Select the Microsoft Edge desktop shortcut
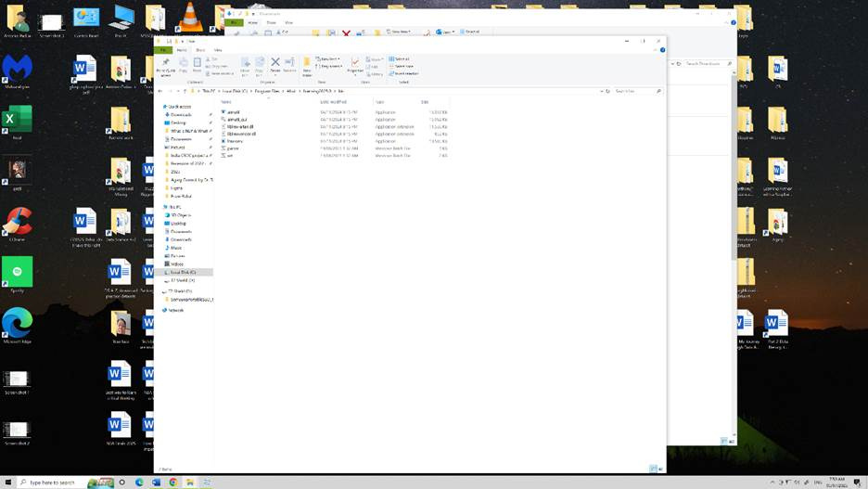 tap(18, 327)
